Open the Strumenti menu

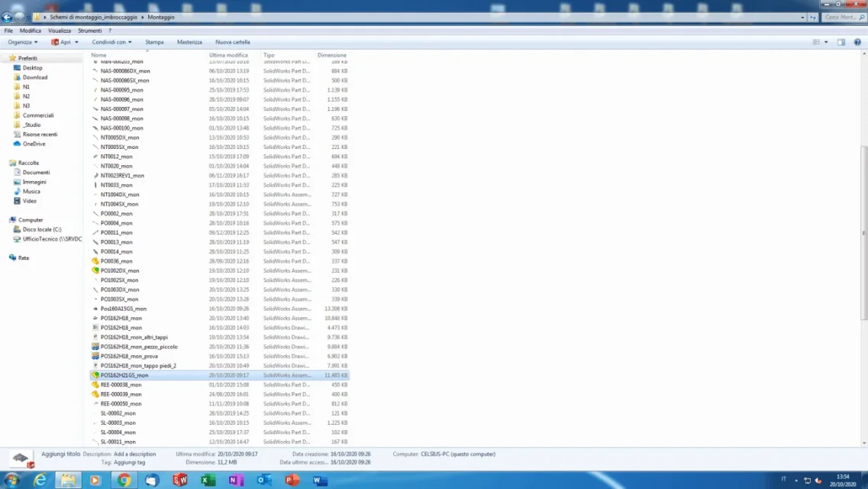click(x=89, y=31)
